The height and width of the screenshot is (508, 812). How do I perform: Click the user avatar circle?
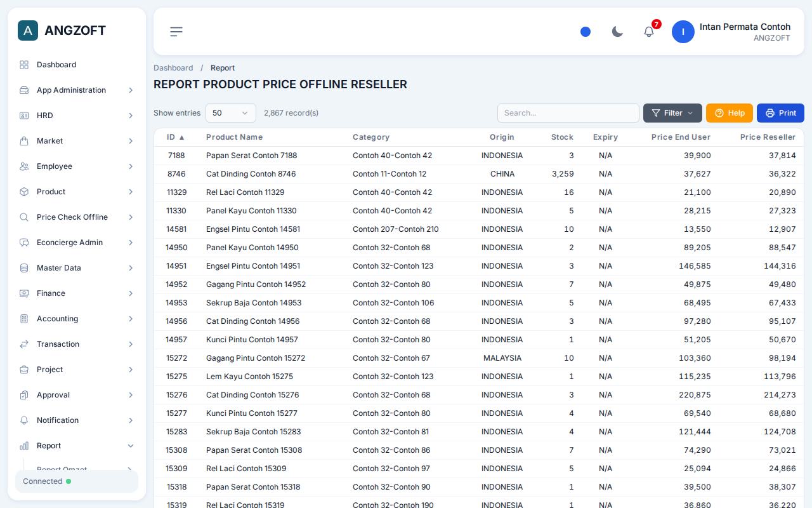tap(683, 32)
